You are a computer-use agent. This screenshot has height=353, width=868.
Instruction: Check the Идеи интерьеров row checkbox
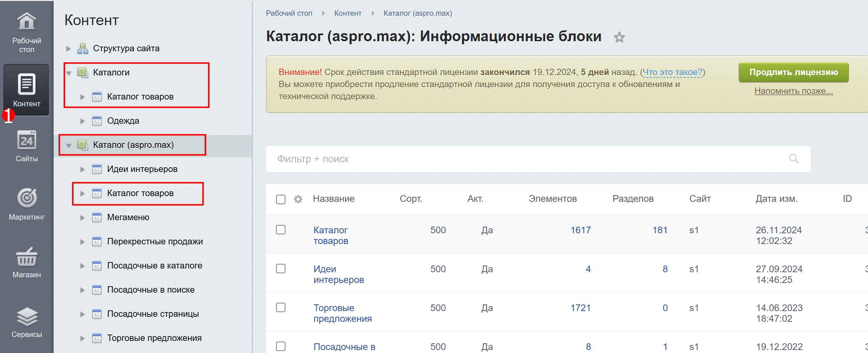coord(280,269)
